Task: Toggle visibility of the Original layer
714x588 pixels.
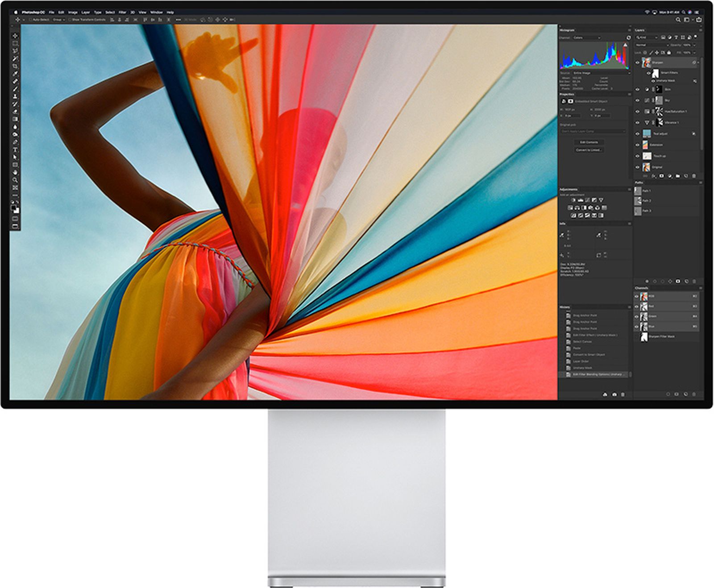Action: point(637,167)
